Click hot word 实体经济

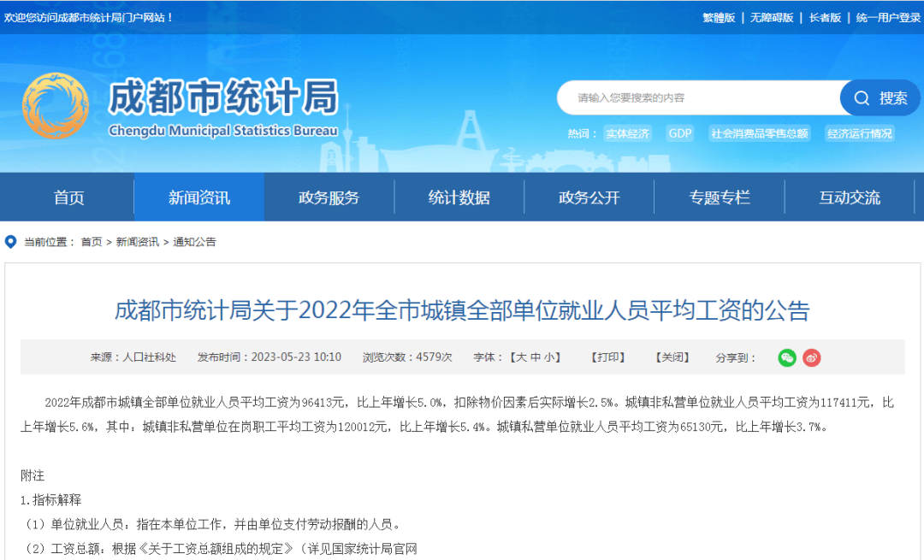628,133
